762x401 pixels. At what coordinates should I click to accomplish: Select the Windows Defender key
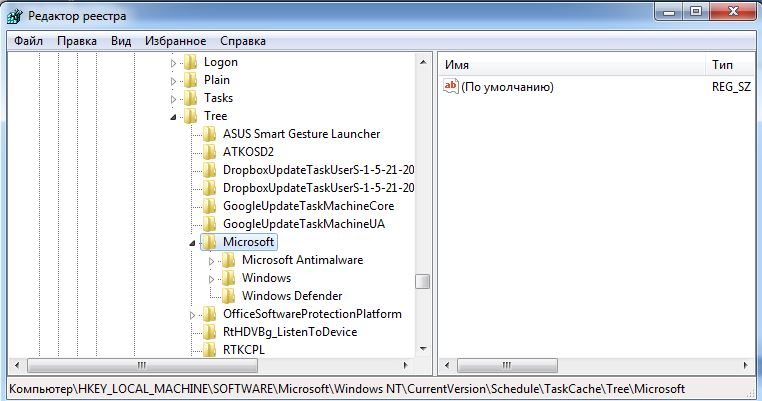(x=292, y=296)
